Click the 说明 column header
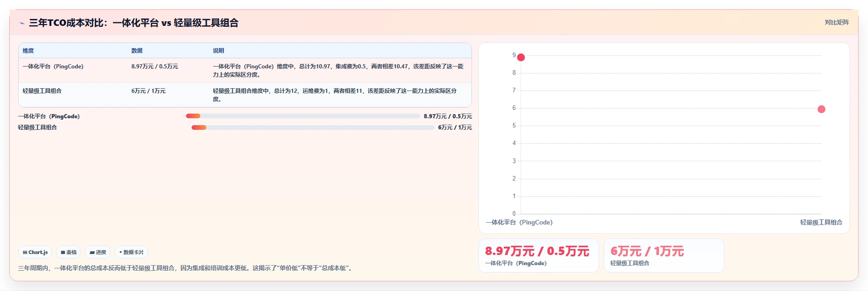Image resolution: width=868 pixels, height=291 pixels. coord(218,51)
